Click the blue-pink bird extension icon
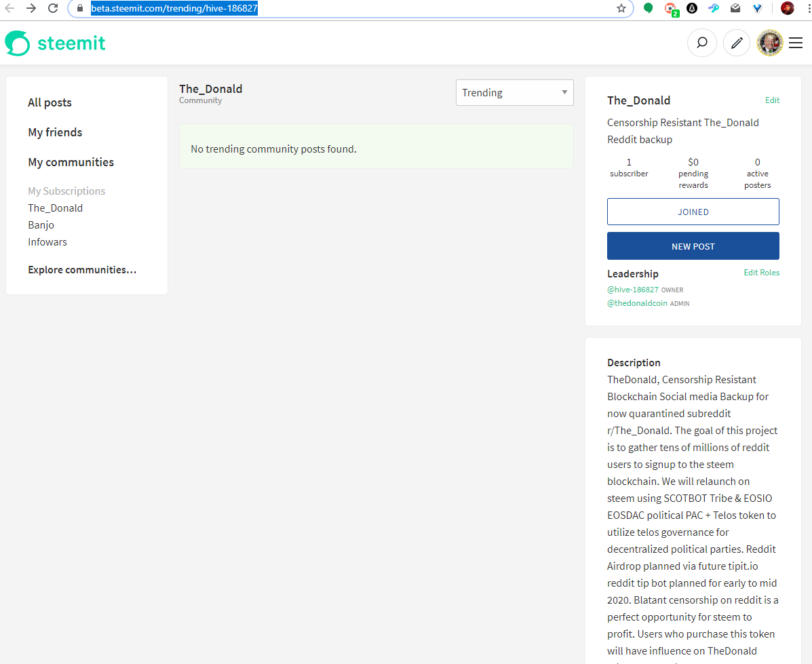812x664 pixels. click(x=714, y=8)
